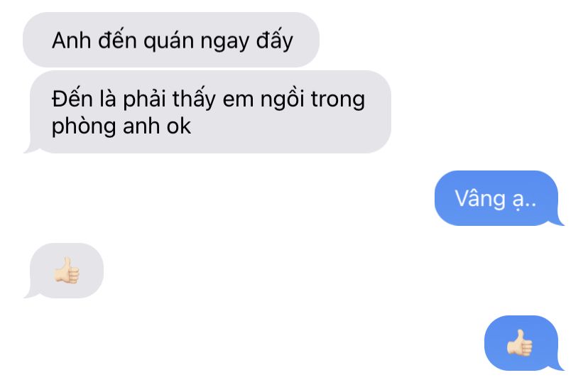Screen dimensions: 588x385
Task: Select the "Đến là phải thấy em" message bubble
Action: (207, 112)
